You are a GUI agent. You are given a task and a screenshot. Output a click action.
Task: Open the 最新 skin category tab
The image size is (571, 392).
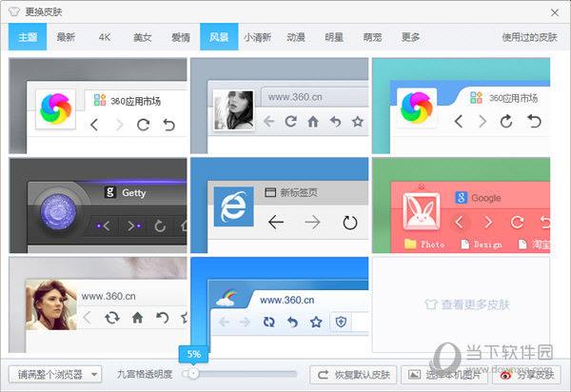click(66, 37)
